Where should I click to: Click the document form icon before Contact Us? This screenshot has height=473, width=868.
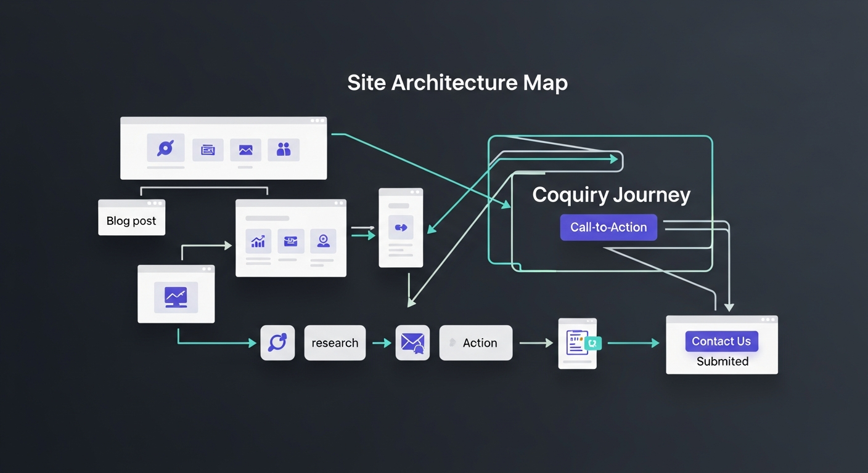(576, 343)
